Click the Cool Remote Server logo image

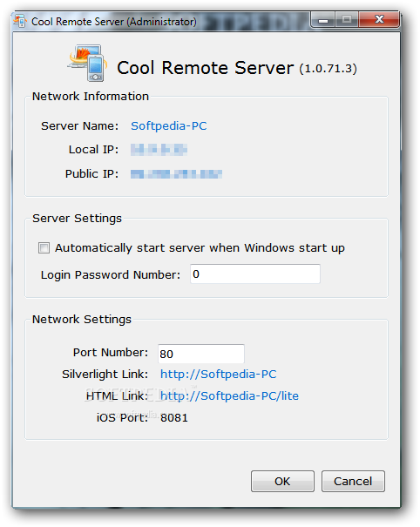[x=88, y=63]
